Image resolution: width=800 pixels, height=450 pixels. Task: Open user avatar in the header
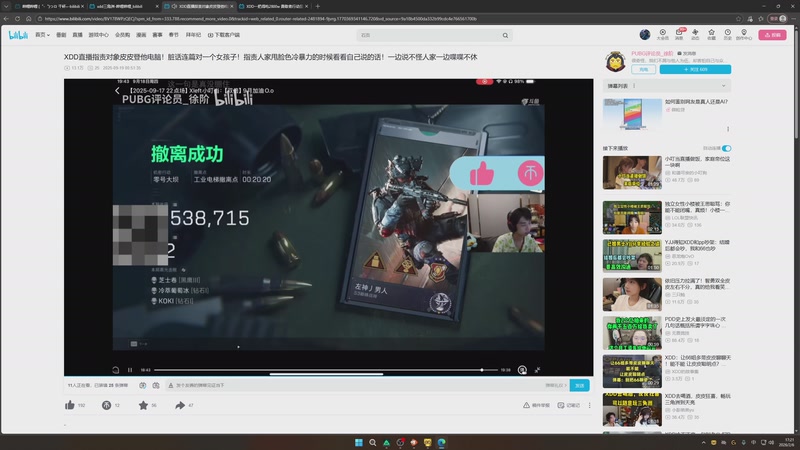click(x=645, y=34)
